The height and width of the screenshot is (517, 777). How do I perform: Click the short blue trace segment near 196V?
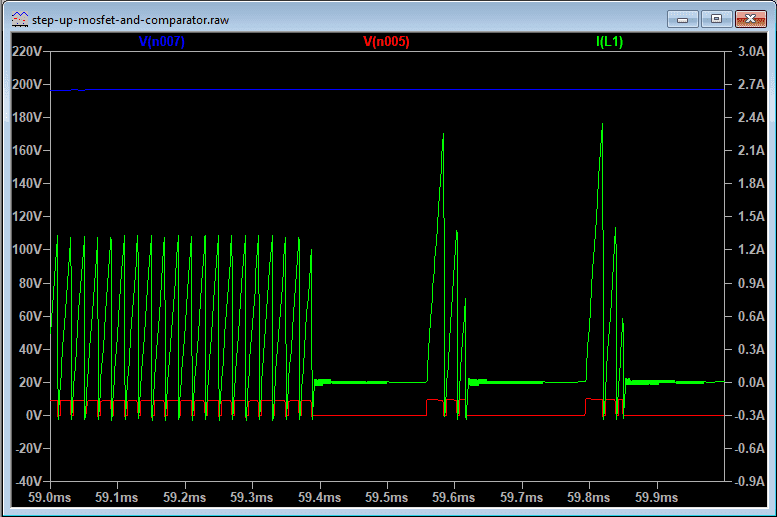pos(66,90)
